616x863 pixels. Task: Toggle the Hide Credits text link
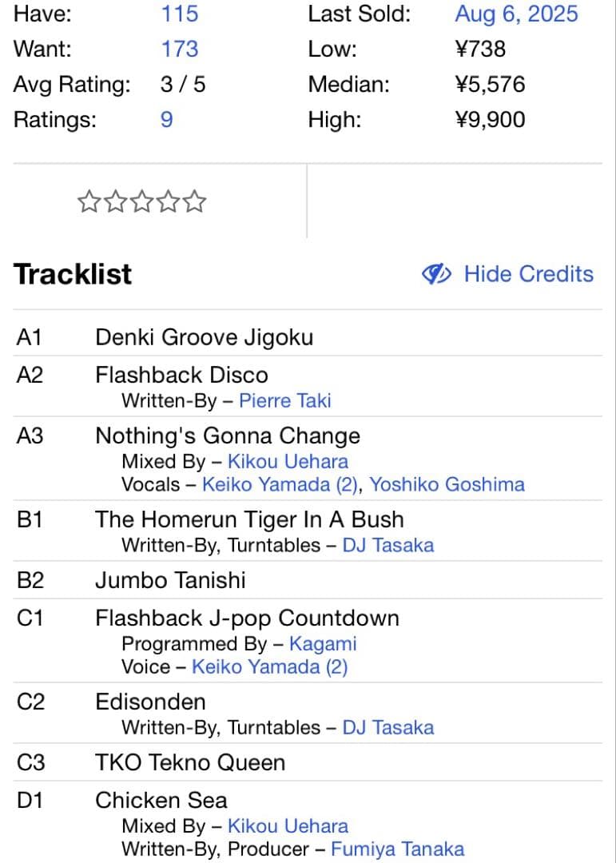coord(528,274)
